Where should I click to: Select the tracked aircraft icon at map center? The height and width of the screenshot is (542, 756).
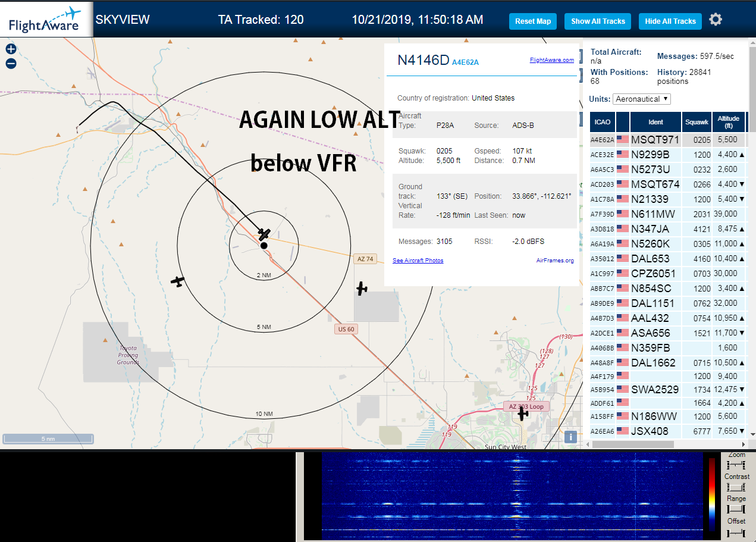(x=264, y=234)
